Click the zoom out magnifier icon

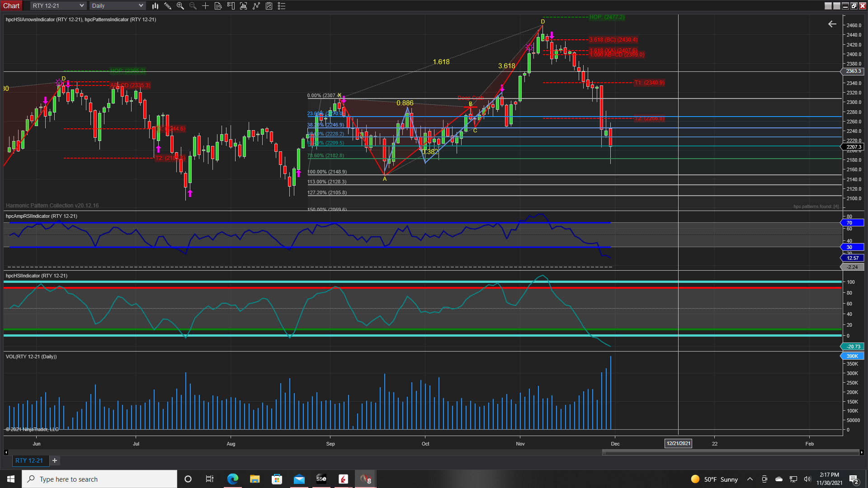(193, 6)
